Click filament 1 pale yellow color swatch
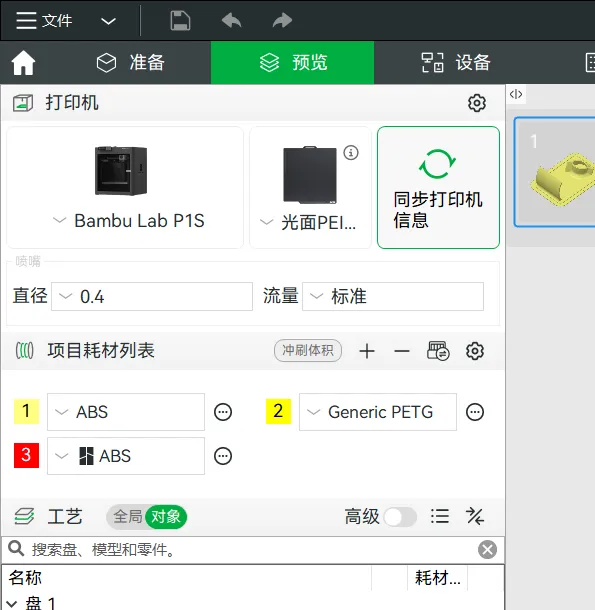The image size is (595, 610). click(x=26, y=411)
